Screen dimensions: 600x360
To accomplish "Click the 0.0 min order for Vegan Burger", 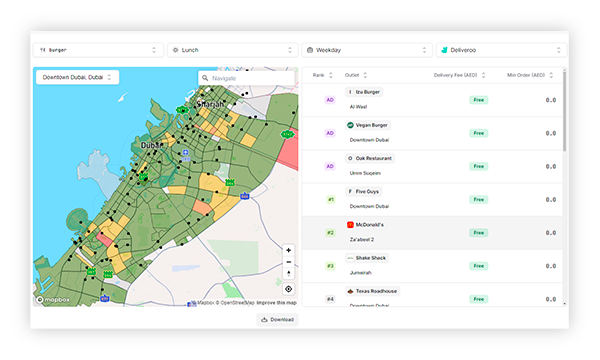I will [x=551, y=133].
